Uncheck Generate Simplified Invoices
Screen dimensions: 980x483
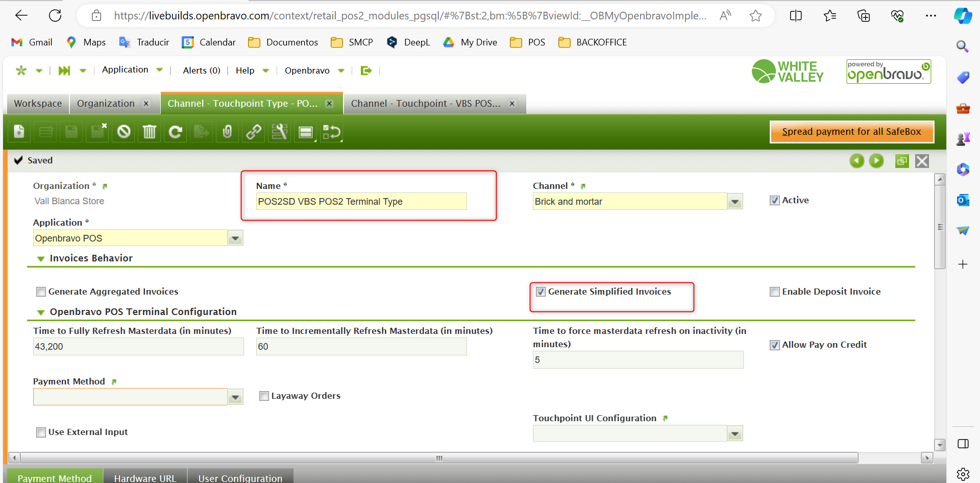click(x=541, y=292)
